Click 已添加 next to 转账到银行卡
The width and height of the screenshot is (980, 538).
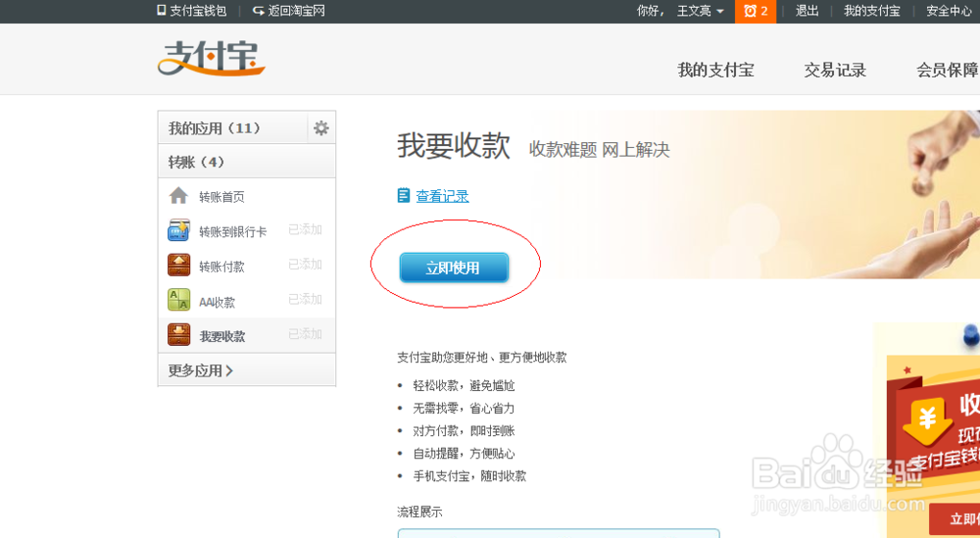305,230
